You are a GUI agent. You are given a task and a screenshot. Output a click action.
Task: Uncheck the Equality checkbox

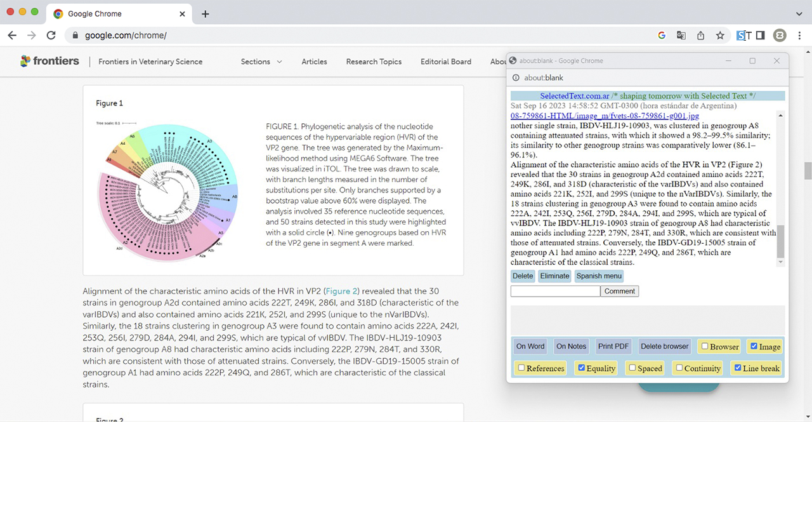[581, 368]
